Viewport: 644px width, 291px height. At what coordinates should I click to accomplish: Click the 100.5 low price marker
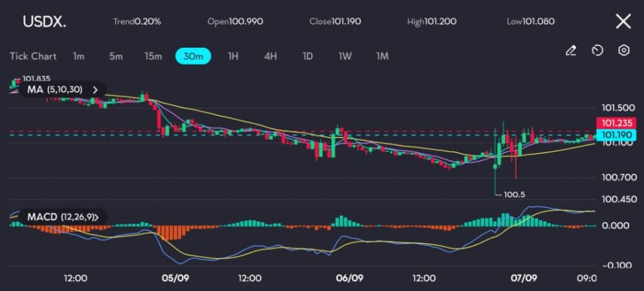513,195
